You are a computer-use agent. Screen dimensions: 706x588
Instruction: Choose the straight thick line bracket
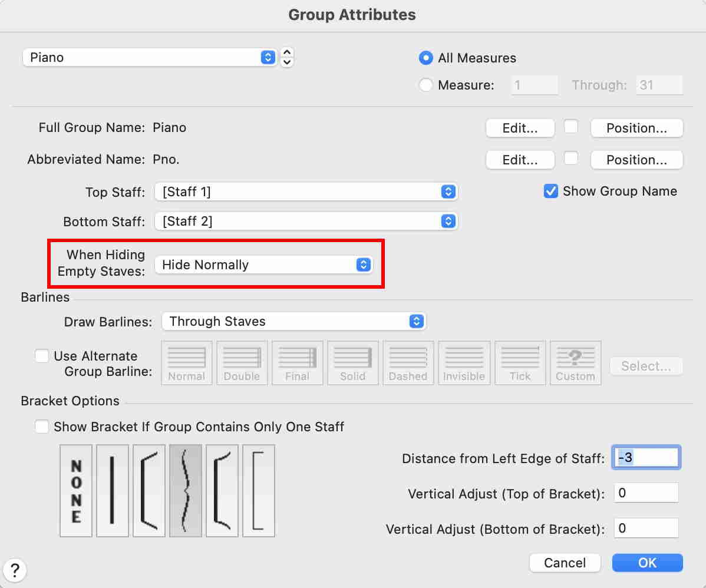pyautogui.click(x=112, y=491)
